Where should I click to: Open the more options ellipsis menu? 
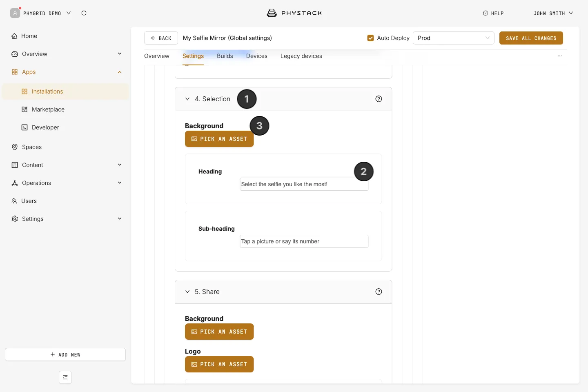pos(560,56)
